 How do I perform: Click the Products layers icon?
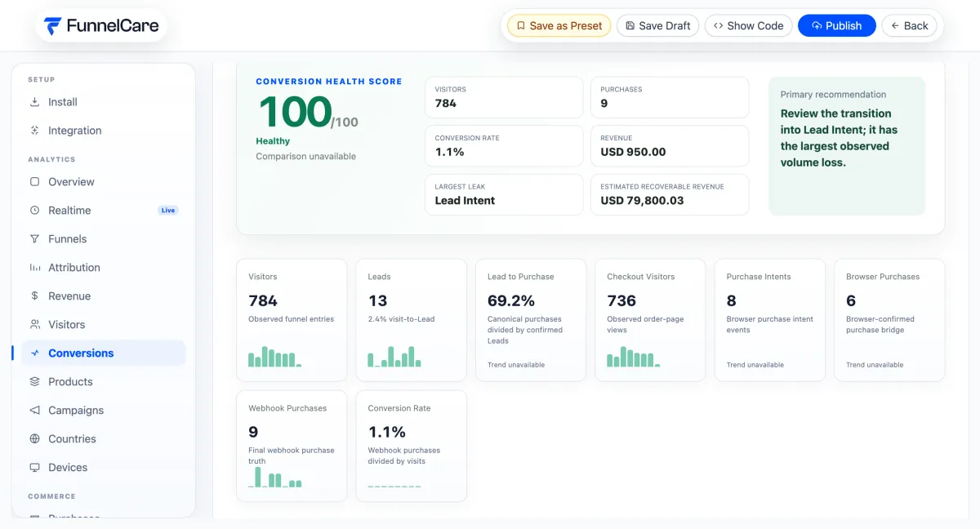click(x=34, y=382)
